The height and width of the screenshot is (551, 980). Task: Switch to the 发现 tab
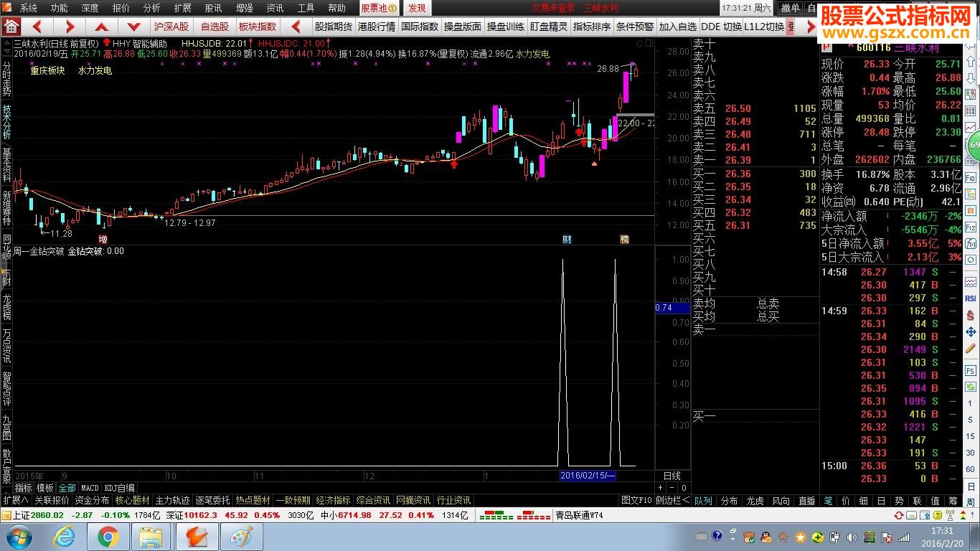[x=417, y=8]
